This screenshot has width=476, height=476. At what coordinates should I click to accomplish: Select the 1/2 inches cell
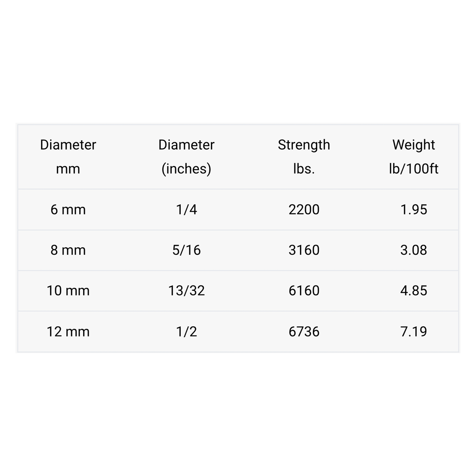click(x=186, y=332)
